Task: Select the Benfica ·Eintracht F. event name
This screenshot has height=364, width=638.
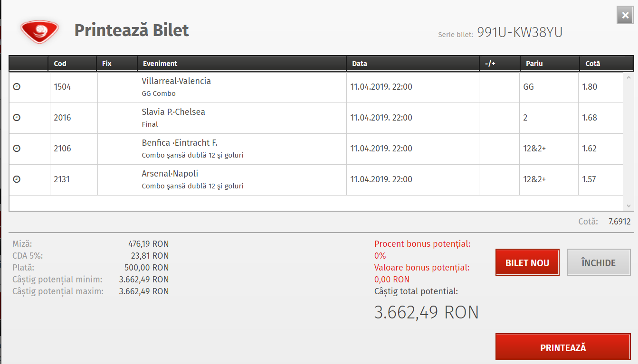Action: click(x=180, y=143)
